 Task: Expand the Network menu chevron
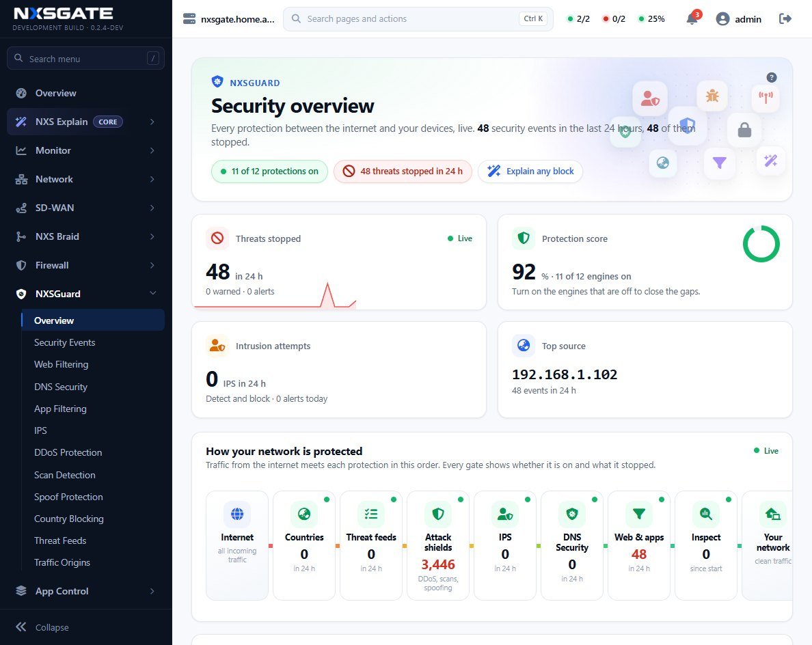click(x=152, y=179)
